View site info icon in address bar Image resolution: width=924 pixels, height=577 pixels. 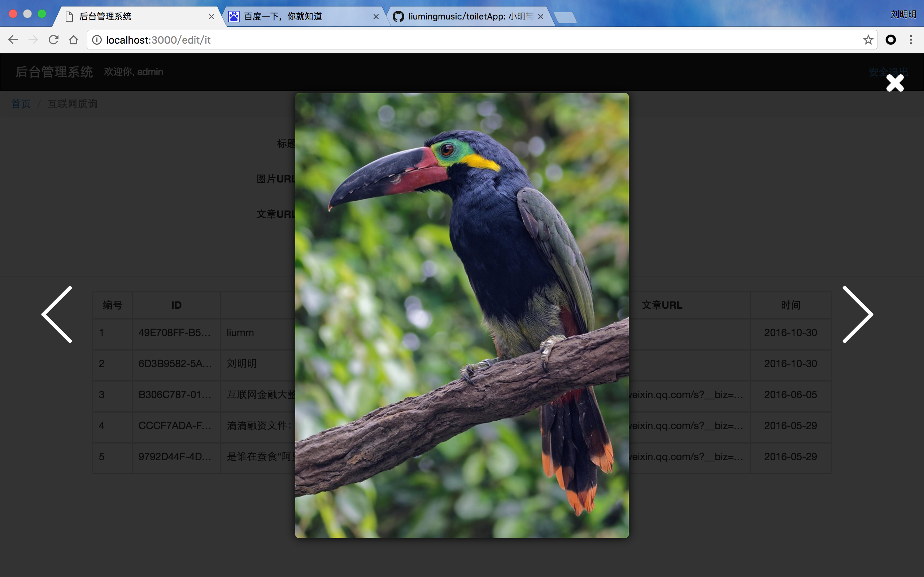point(97,40)
